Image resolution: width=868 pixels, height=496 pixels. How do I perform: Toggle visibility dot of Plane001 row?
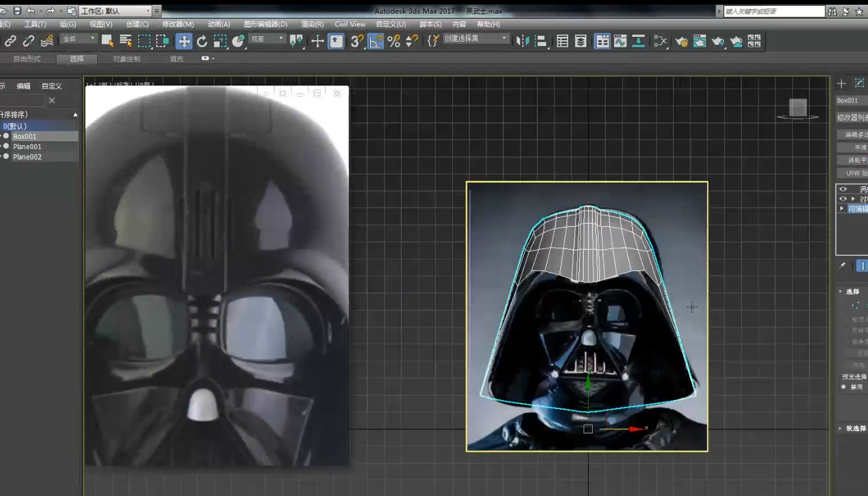pyautogui.click(x=6, y=147)
